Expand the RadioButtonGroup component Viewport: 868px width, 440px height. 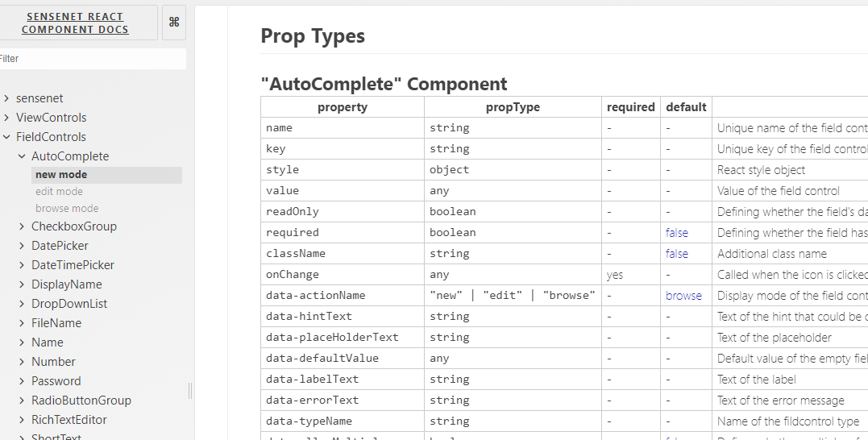[81, 401]
